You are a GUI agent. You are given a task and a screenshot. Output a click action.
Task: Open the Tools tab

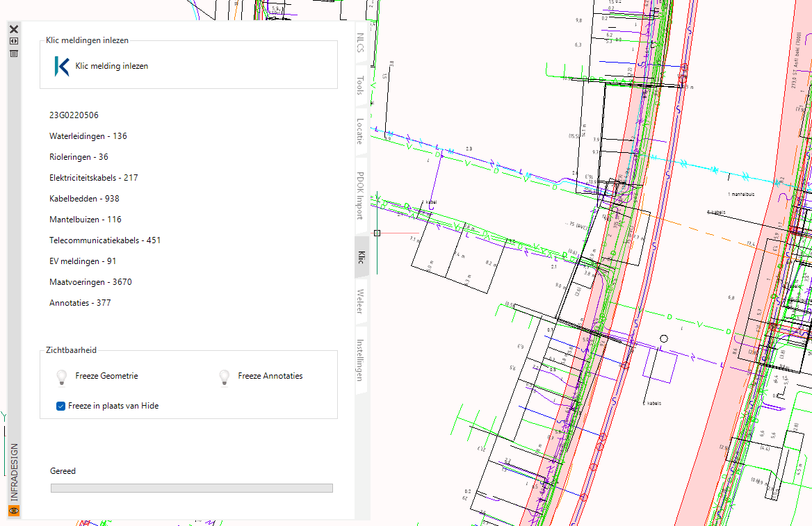tap(360, 85)
